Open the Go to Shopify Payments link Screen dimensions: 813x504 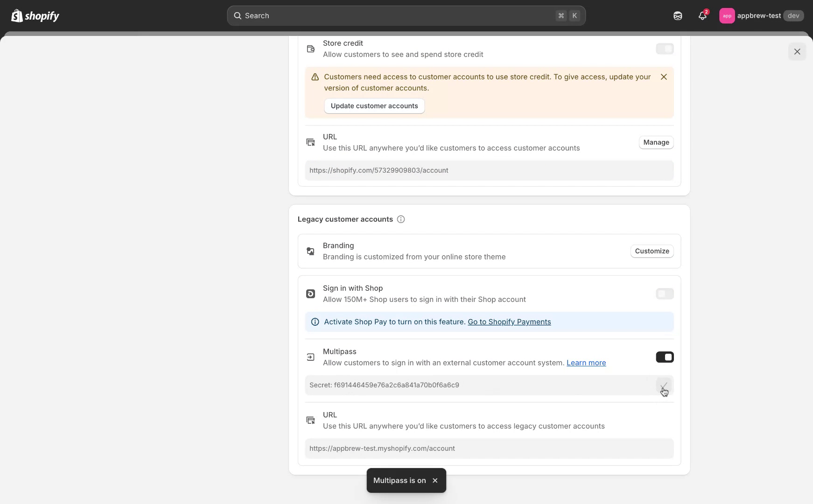point(509,322)
